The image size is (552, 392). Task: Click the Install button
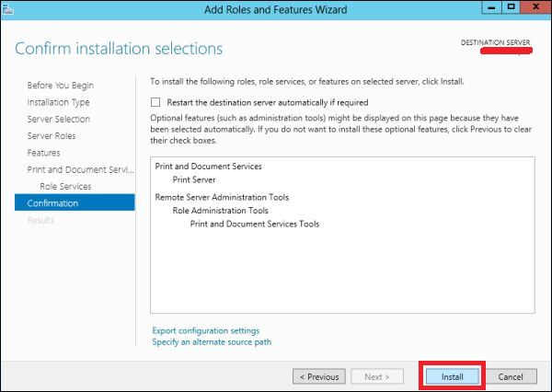[452, 376]
